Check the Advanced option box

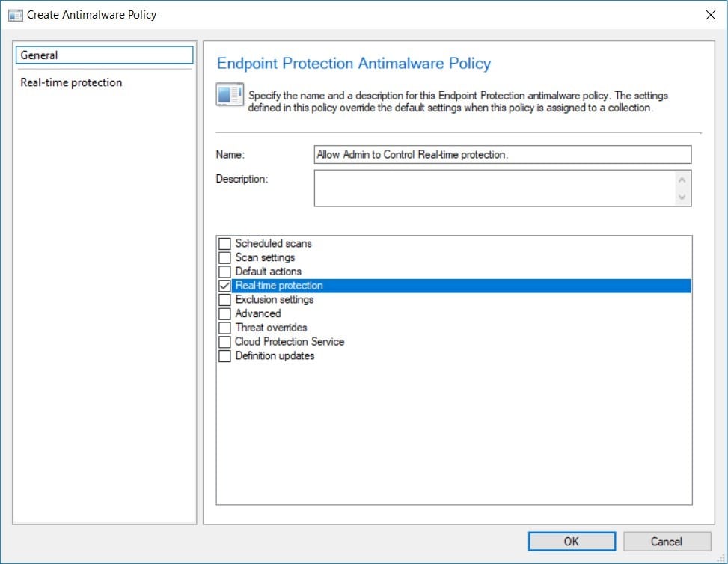coord(224,314)
